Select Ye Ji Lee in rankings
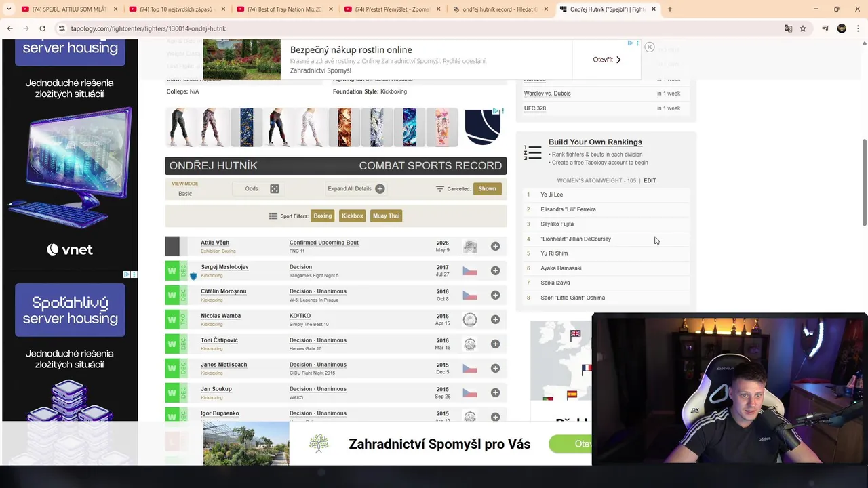 point(551,195)
